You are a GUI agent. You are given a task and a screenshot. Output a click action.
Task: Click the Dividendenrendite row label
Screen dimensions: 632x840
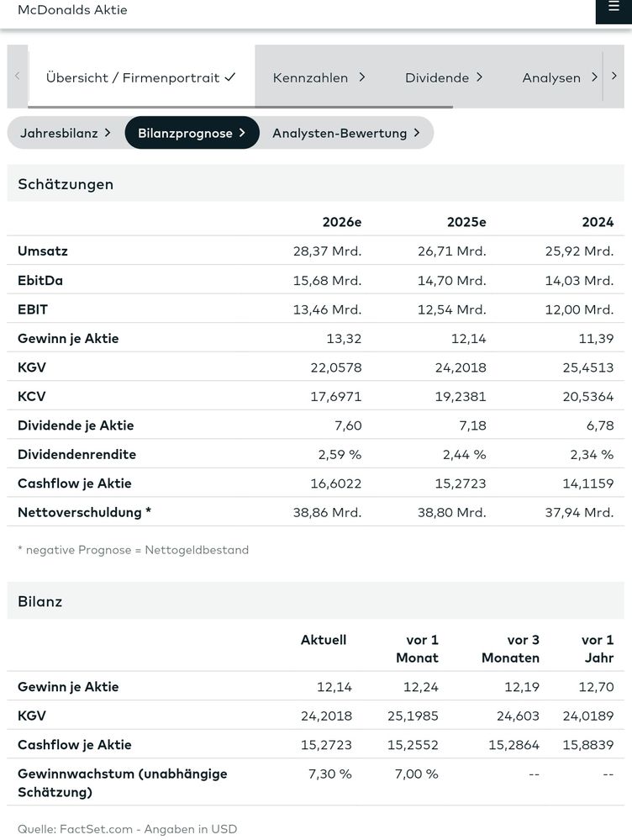point(76,454)
